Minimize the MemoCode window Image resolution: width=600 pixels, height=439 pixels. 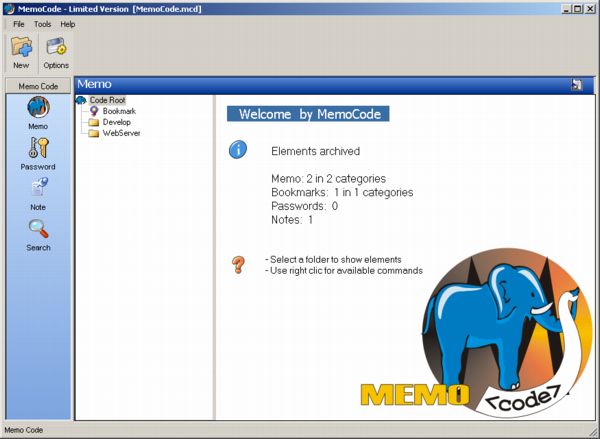[x=567, y=9]
